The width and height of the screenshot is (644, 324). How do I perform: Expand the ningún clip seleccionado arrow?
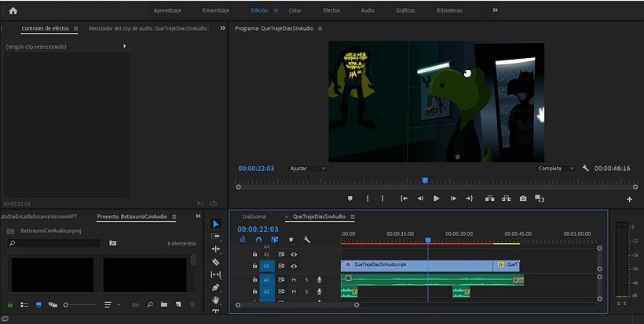[x=124, y=46]
